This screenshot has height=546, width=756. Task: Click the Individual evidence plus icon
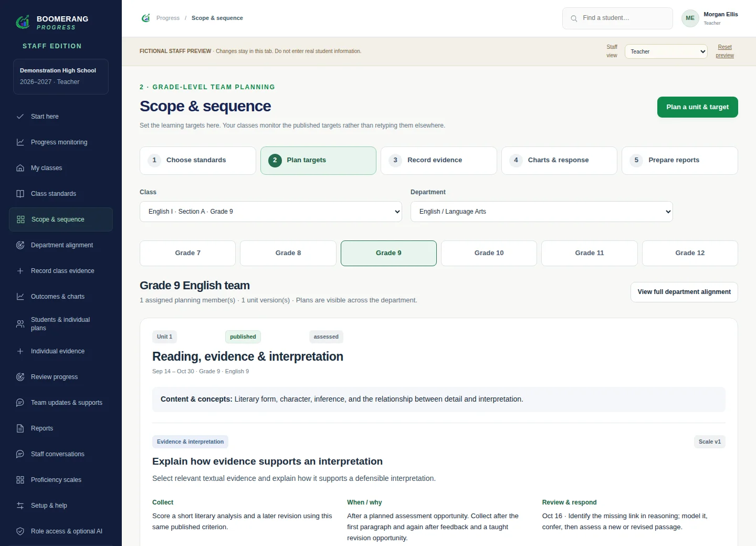[x=20, y=351]
